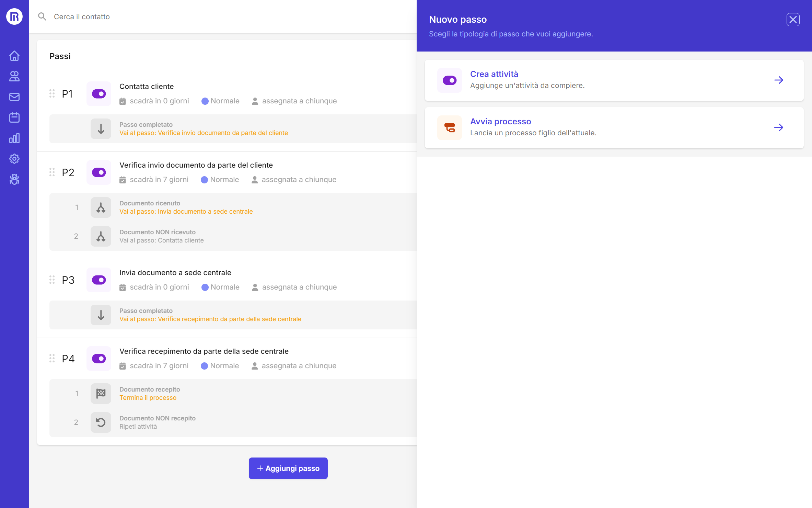Viewport: 812px width, 508px height.
Task: Click the branch icon beside 'Documento ricevuto'
Action: (101, 207)
